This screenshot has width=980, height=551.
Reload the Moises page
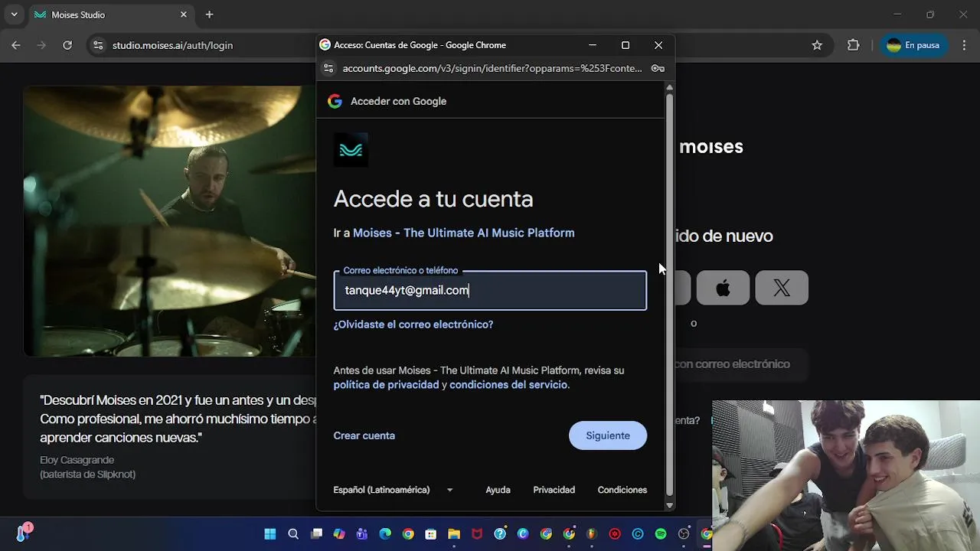(x=67, y=45)
